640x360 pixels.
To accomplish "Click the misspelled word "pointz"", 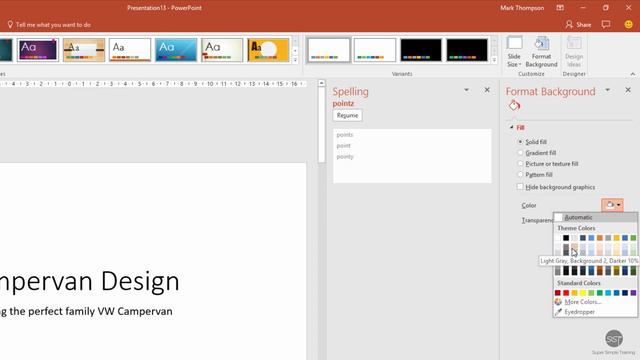I will point(343,104).
